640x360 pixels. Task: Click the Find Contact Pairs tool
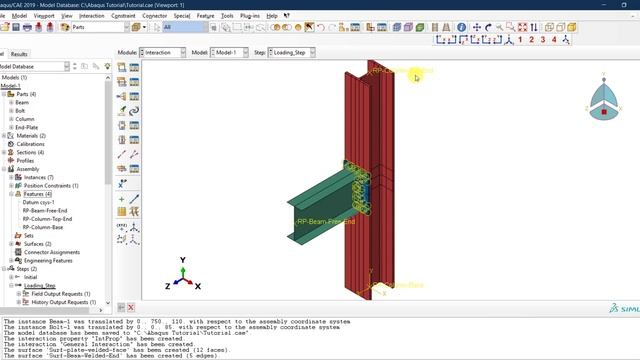(122, 111)
